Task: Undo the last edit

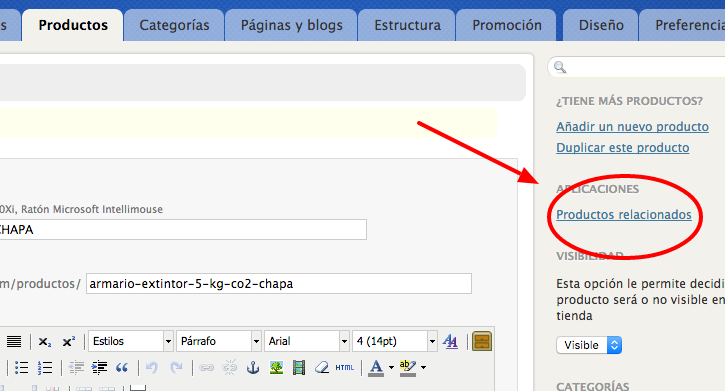Action: click(152, 367)
